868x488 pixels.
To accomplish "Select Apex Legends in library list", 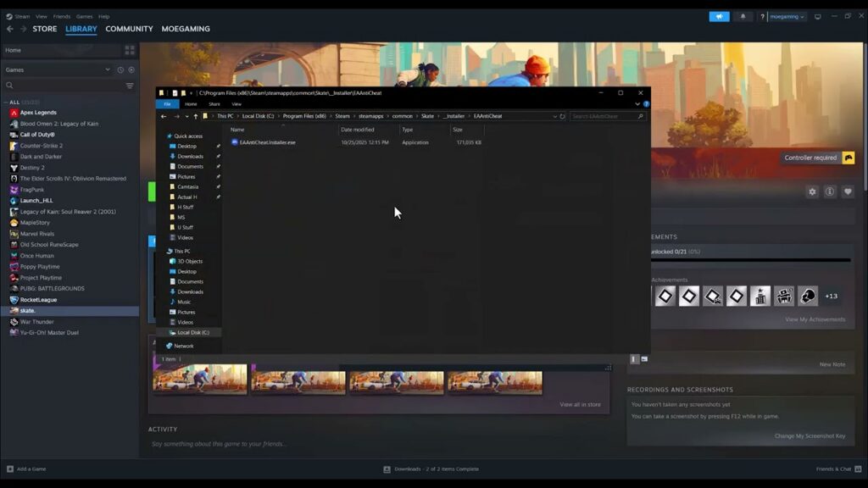I will (x=38, y=113).
